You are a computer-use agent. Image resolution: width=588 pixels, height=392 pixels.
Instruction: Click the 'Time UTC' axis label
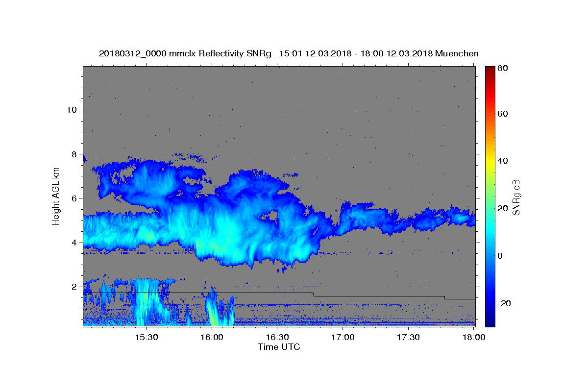(279, 347)
